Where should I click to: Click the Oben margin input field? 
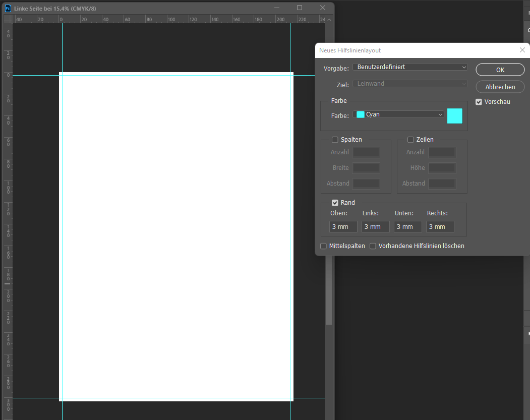[343, 227]
